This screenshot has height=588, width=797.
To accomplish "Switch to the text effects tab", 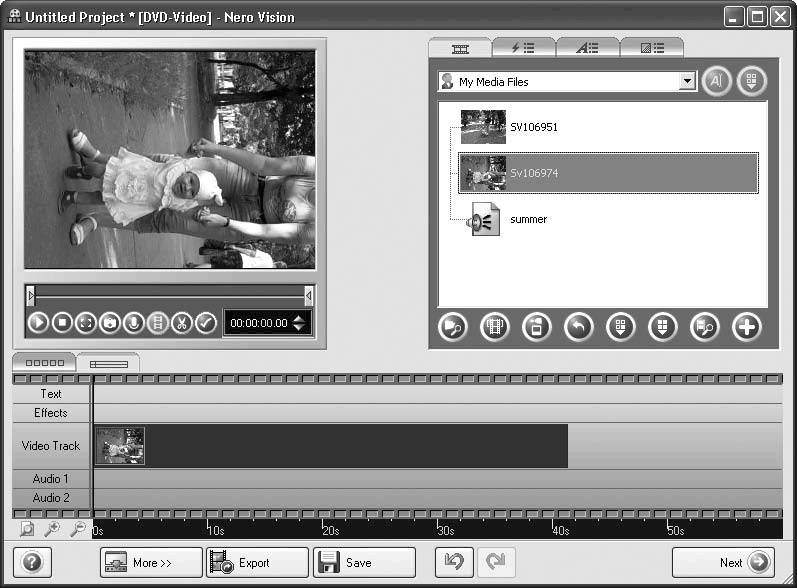I will pos(587,47).
